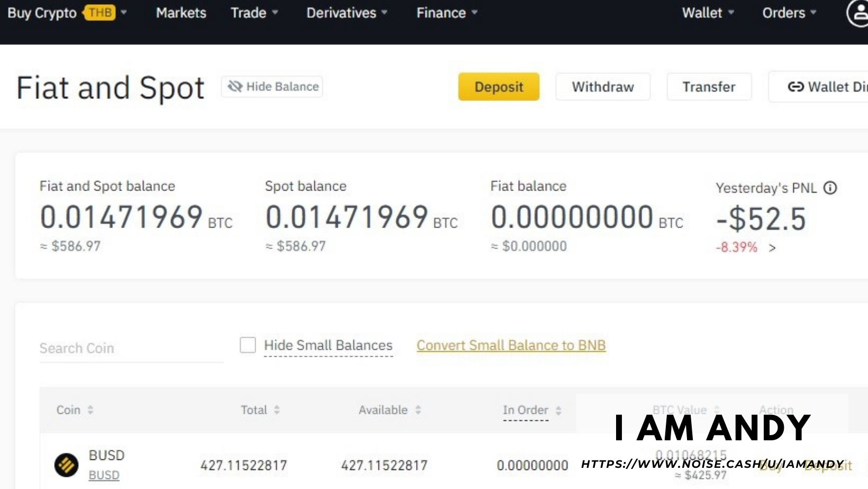Click the Withdraw button
Viewport: 868px width, 489px height.
(x=603, y=87)
